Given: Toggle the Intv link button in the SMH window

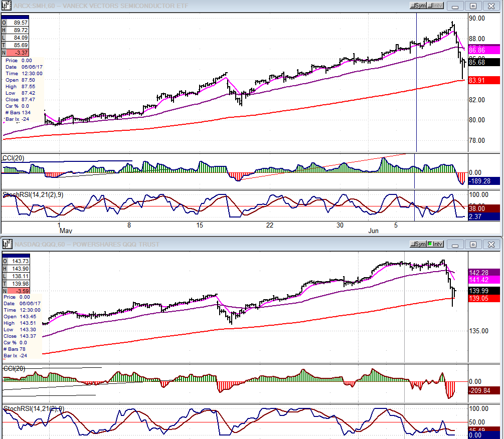Looking at the screenshot, I should pyautogui.click(x=435, y=6).
